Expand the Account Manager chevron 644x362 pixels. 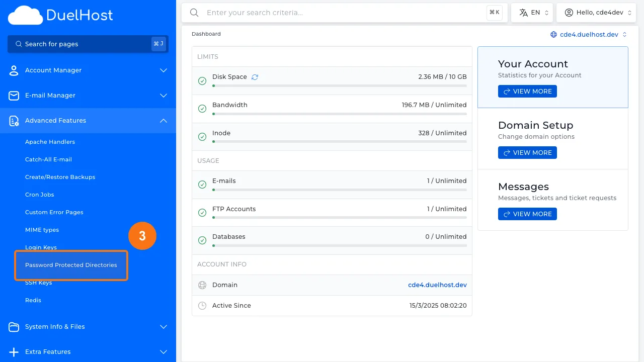[164, 70]
